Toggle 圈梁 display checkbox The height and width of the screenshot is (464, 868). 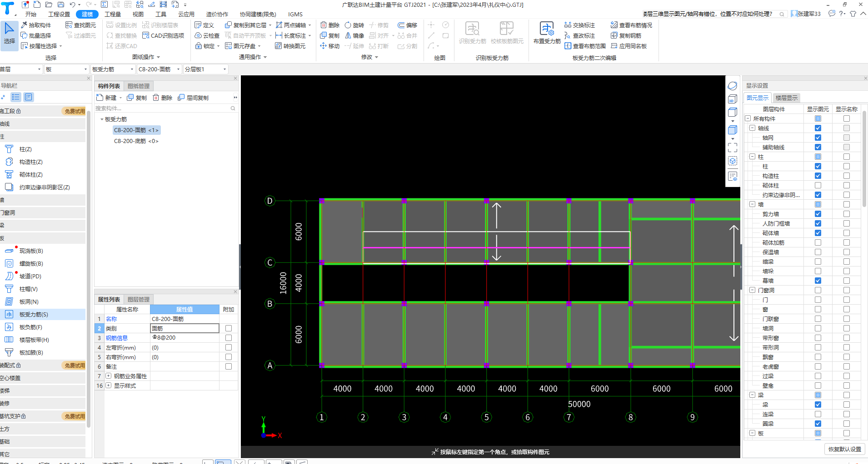(818, 424)
